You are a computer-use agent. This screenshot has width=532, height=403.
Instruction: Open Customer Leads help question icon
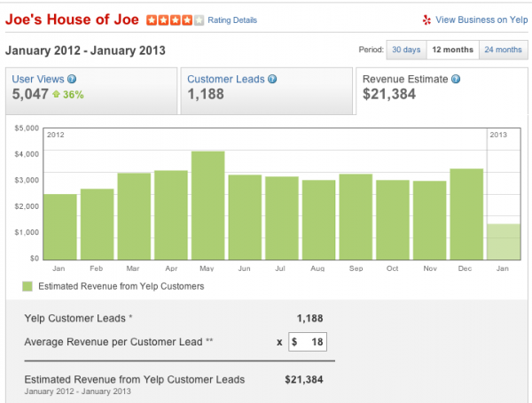pyautogui.click(x=272, y=79)
